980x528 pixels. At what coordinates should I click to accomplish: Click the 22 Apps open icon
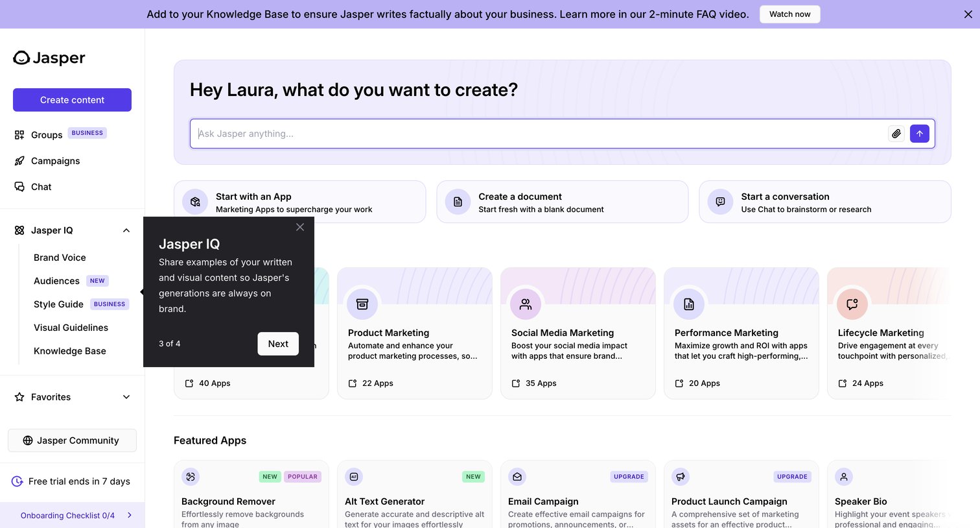point(353,383)
